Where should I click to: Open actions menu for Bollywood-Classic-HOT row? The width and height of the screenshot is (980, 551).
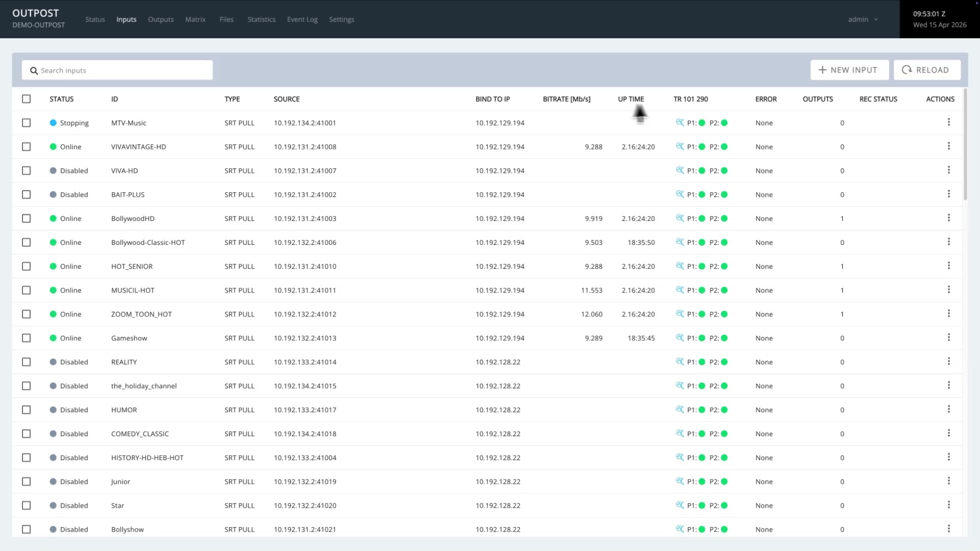(x=949, y=242)
